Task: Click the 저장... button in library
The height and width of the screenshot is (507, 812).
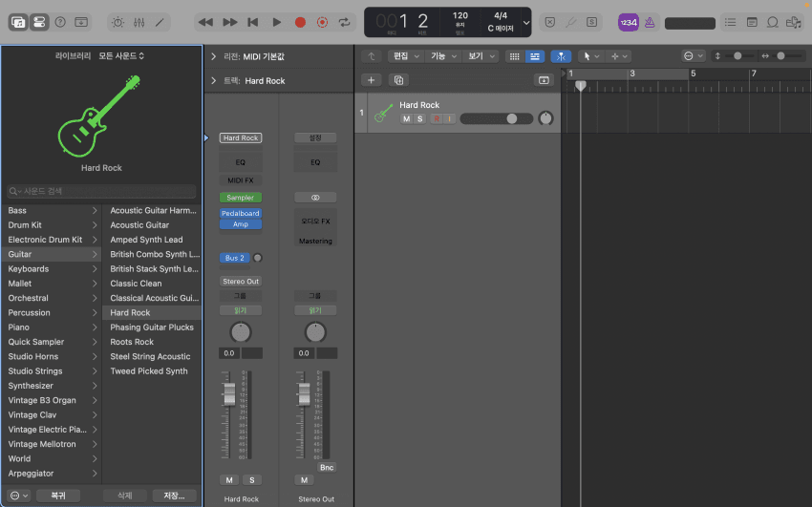Action: pyautogui.click(x=174, y=496)
